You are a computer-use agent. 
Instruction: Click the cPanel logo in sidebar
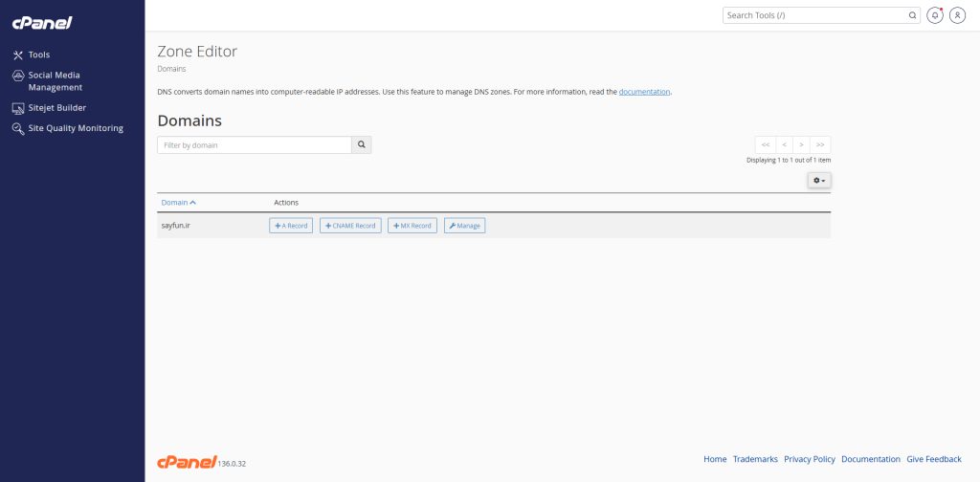pos(42,23)
